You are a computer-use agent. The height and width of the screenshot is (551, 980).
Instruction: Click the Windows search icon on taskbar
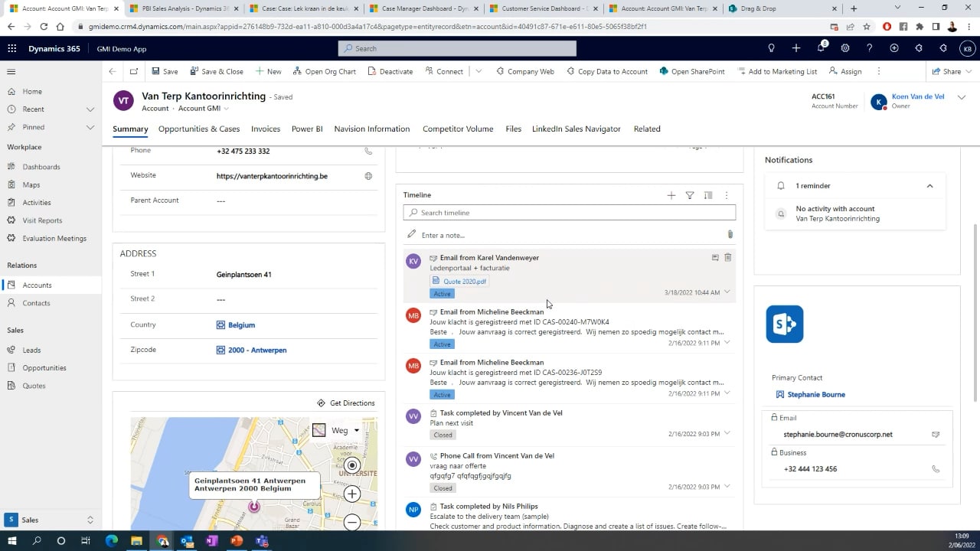tap(36, 541)
